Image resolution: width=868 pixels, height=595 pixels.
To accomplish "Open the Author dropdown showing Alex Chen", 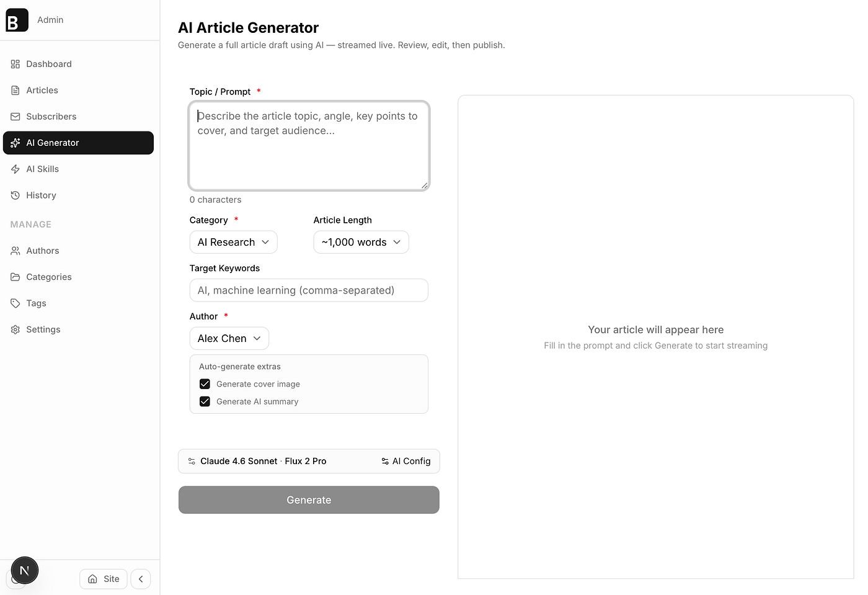I will 229,338.
